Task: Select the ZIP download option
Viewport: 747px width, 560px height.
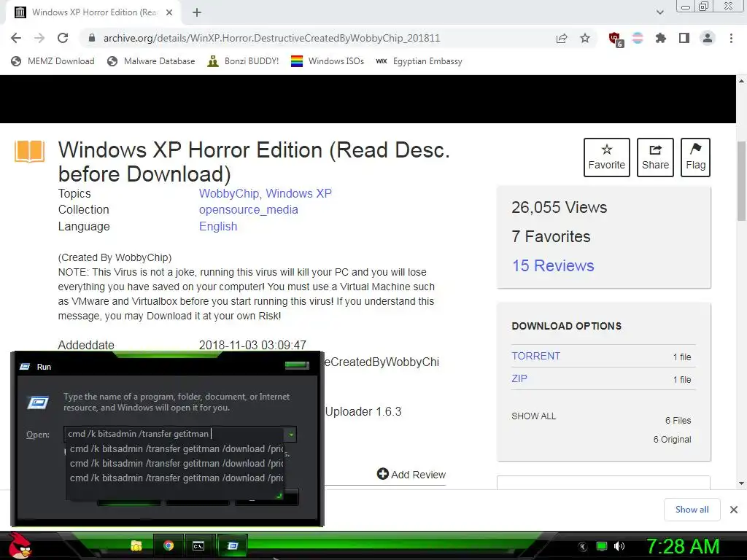Action: [x=519, y=378]
